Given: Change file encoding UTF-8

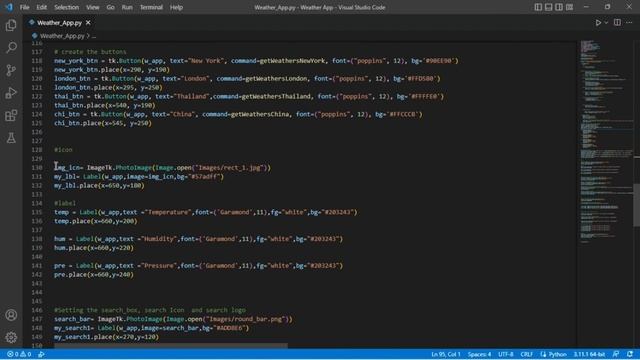Looking at the screenshot, I should pyautogui.click(x=506, y=354).
